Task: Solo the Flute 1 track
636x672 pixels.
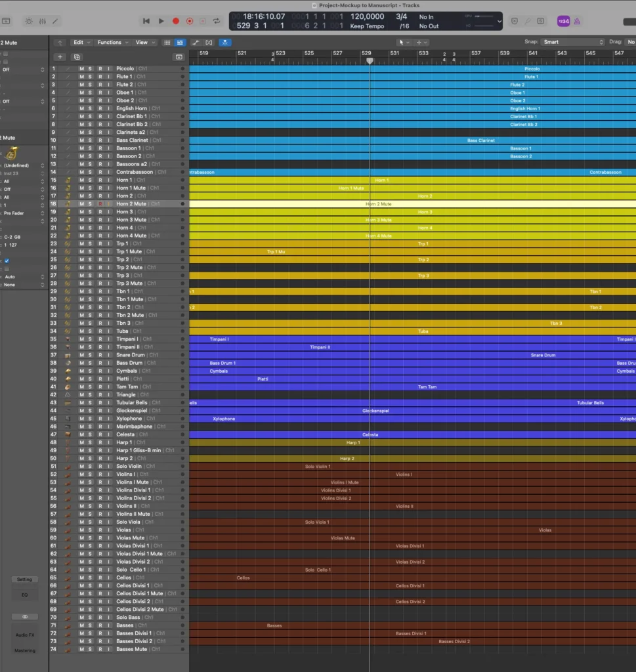Action: point(90,77)
